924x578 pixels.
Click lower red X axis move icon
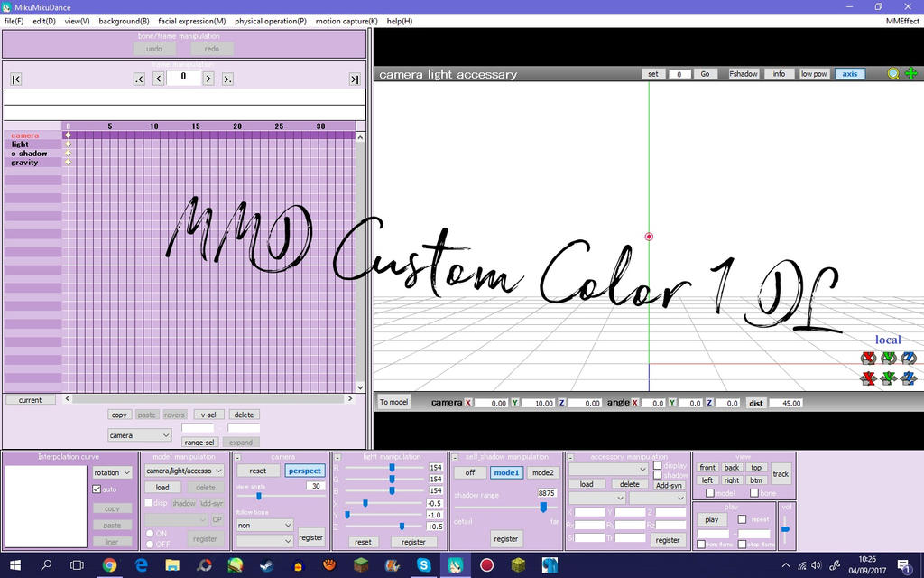click(x=868, y=378)
